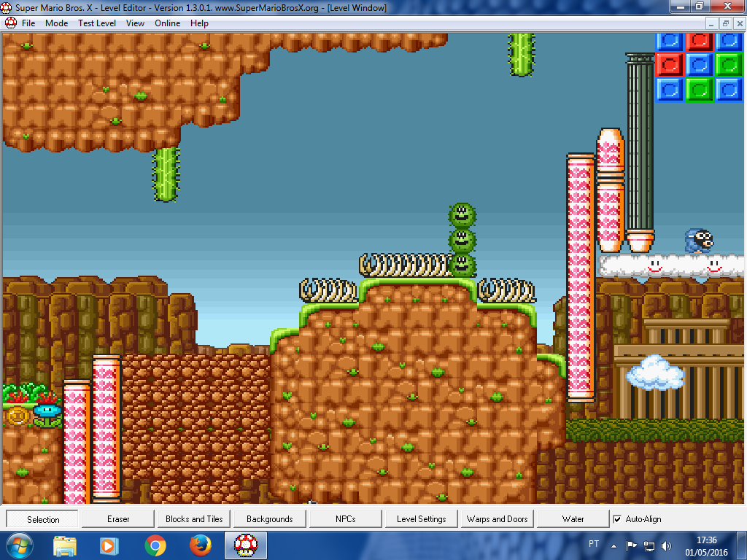Click the Test Level menu
The image size is (747, 560).
pos(97,23)
